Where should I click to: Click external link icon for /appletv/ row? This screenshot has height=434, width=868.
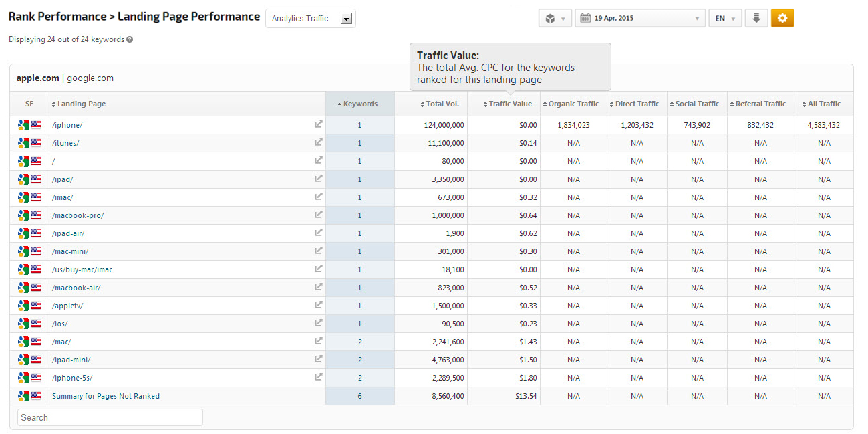coord(319,305)
